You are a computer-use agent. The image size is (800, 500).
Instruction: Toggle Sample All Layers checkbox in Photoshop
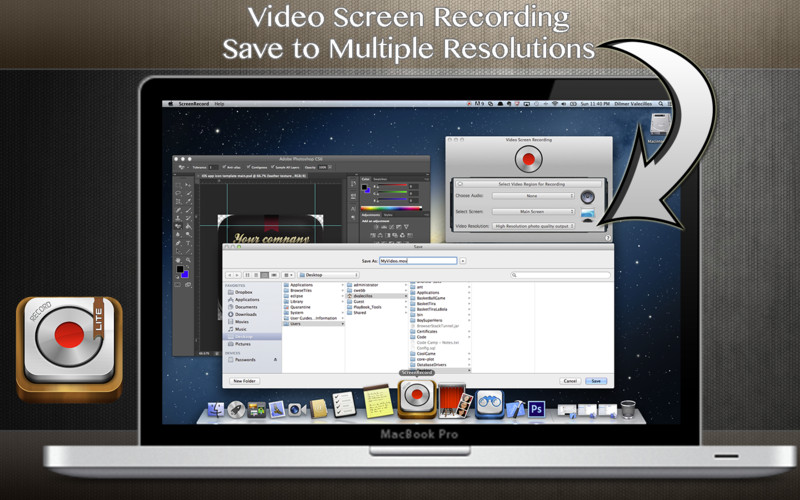(x=273, y=167)
